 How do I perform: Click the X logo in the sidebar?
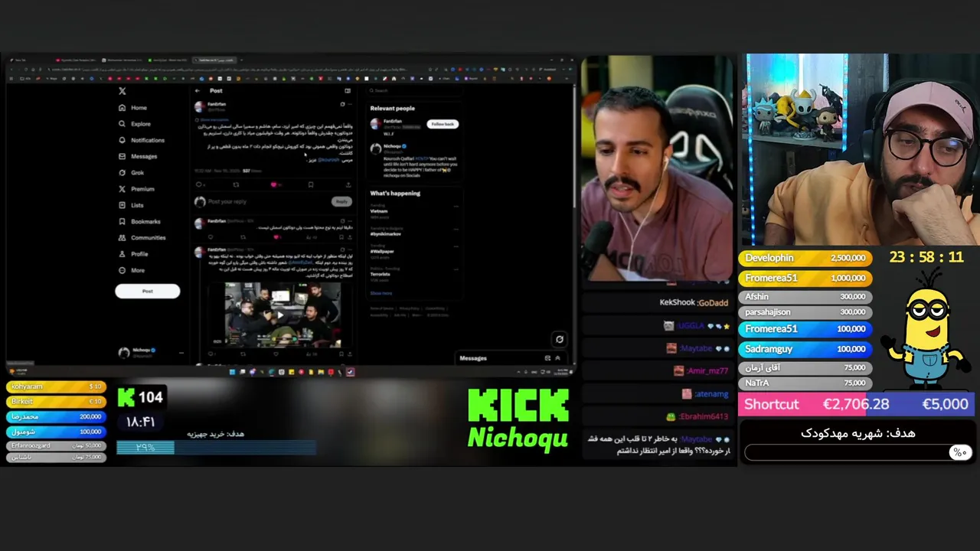pos(122,91)
